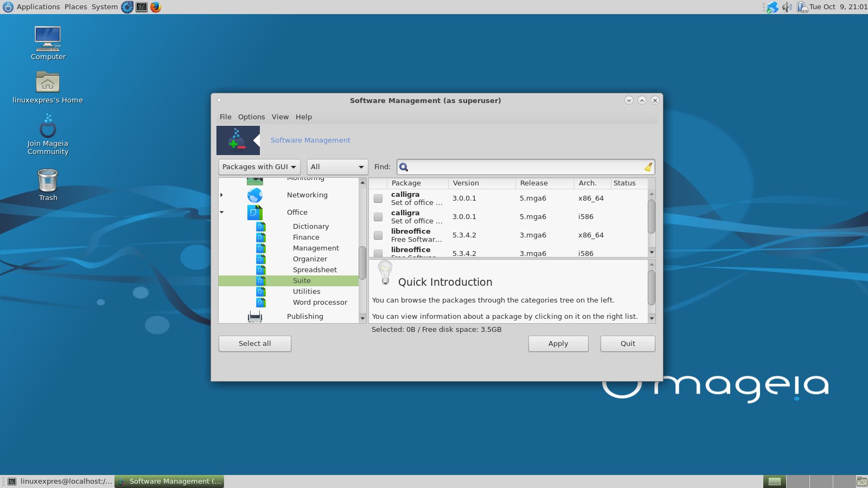Click the Software Management header link
The height and width of the screenshot is (488, 868).
(310, 140)
